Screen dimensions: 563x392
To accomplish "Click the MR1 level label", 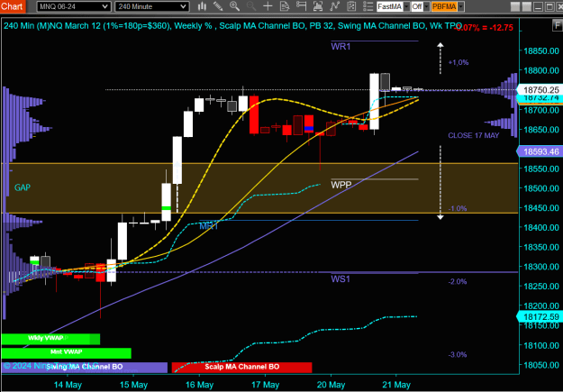I will point(209,226).
